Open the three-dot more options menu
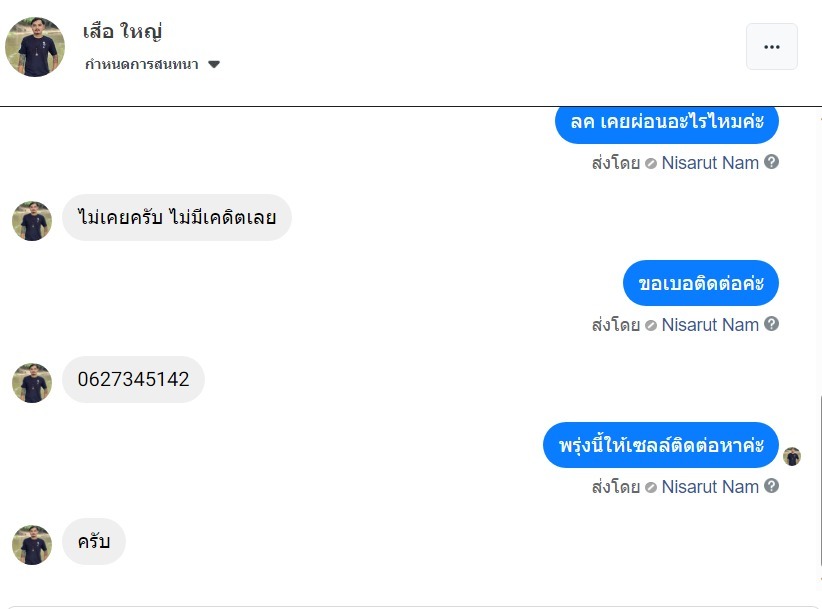This screenshot has width=822, height=609. point(771,47)
